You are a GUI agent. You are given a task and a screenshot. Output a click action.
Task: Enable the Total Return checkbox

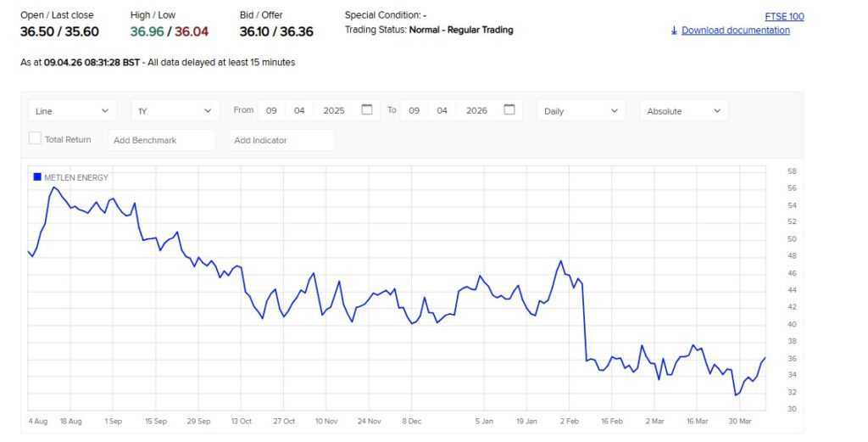click(35, 138)
